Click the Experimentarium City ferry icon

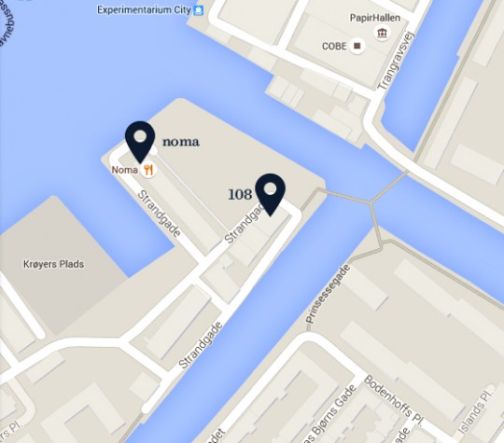point(198,10)
